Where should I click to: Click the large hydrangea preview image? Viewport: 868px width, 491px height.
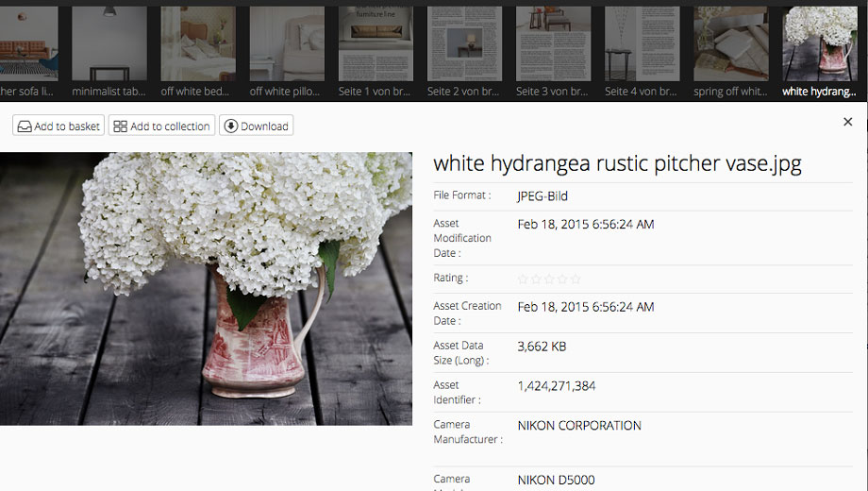tap(206, 288)
